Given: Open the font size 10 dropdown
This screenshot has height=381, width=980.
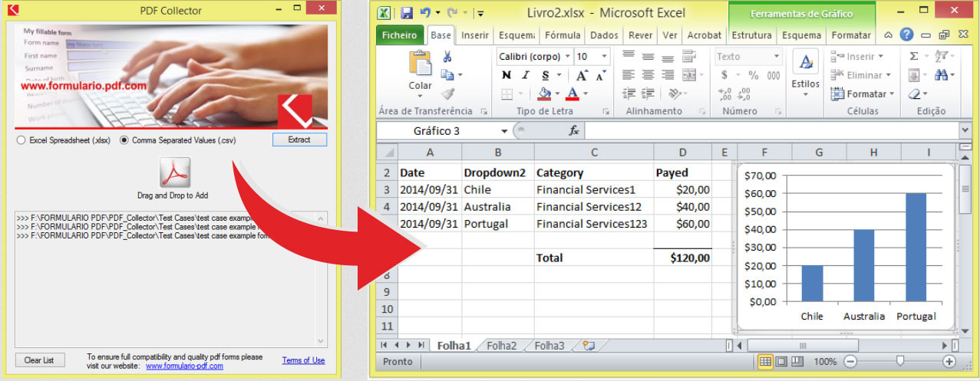Looking at the screenshot, I should coord(605,57).
